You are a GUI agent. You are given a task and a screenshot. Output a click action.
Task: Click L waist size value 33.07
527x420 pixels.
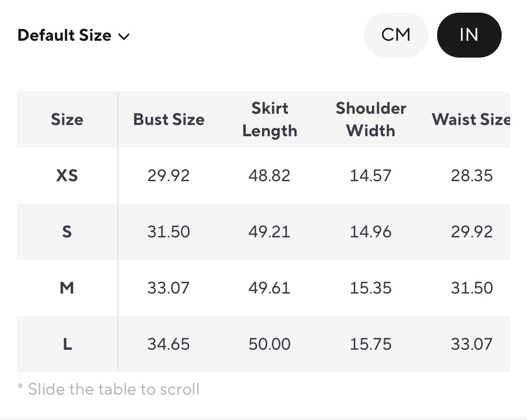pyautogui.click(x=472, y=344)
